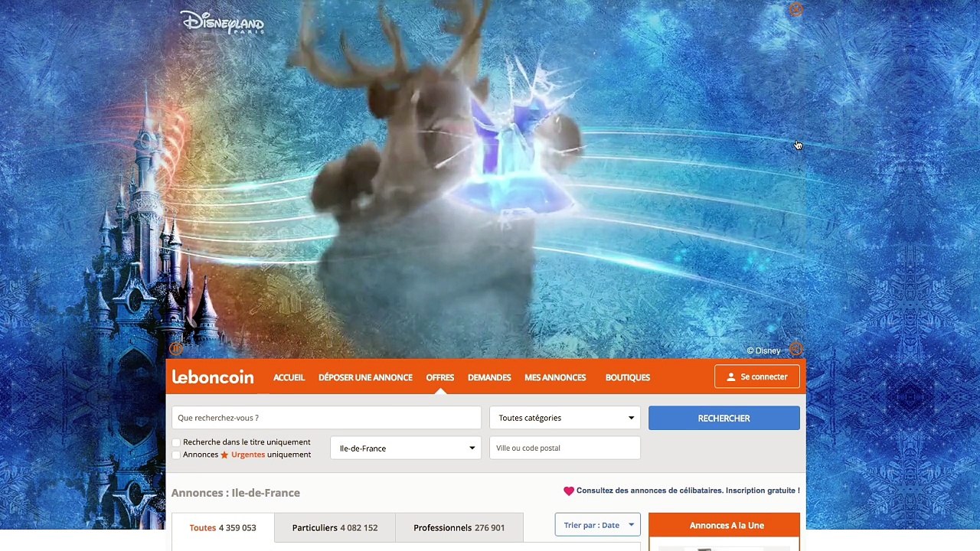Open the ACCUEIL menu item
The width and height of the screenshot is (980, 551).
coord(289,377)
